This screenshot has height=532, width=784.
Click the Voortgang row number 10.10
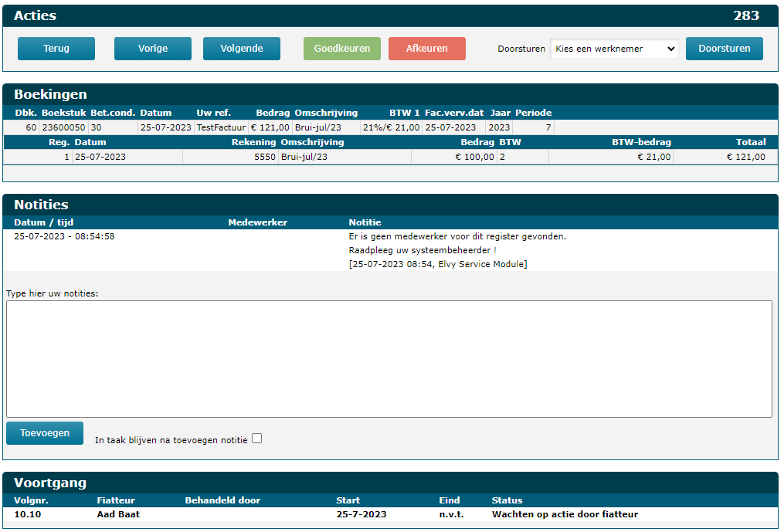[28, 514]
